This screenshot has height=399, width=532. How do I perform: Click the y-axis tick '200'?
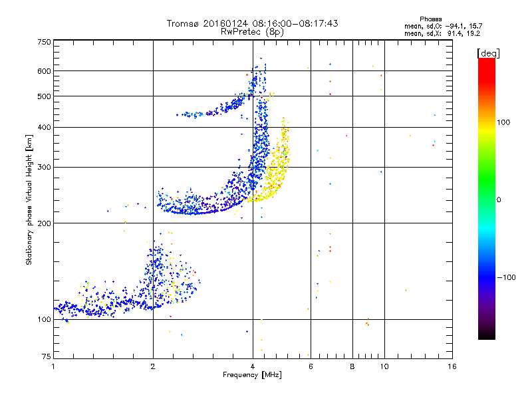[x=44, y=223]
